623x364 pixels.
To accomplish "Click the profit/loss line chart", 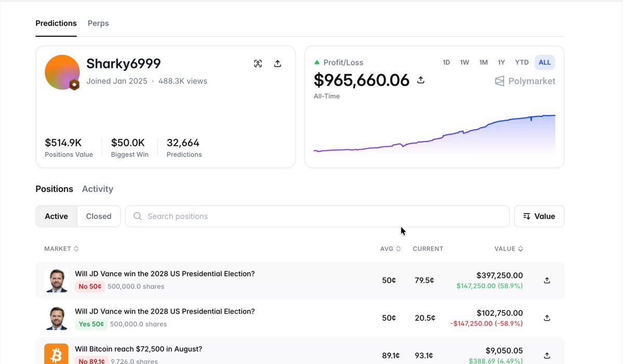I will [435, 135].
